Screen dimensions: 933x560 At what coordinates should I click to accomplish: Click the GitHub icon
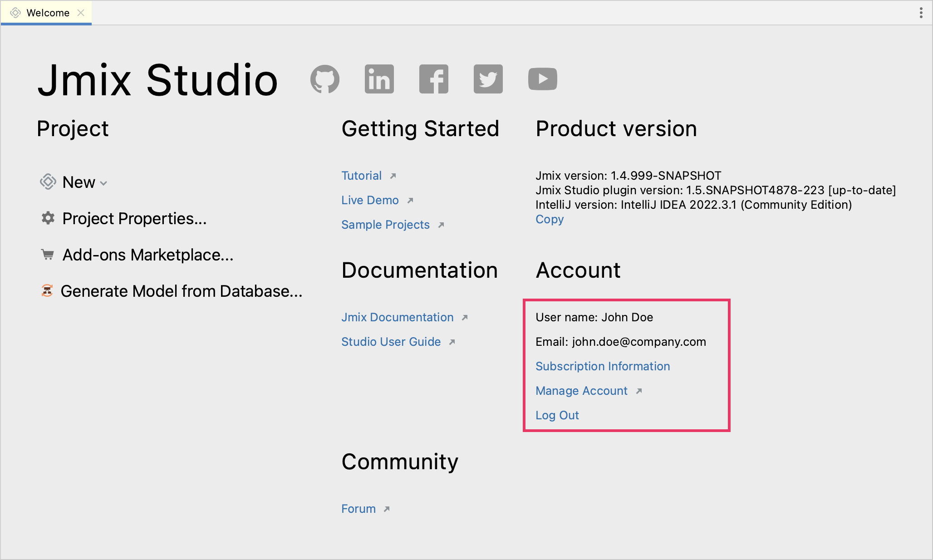tap(324, 79)
